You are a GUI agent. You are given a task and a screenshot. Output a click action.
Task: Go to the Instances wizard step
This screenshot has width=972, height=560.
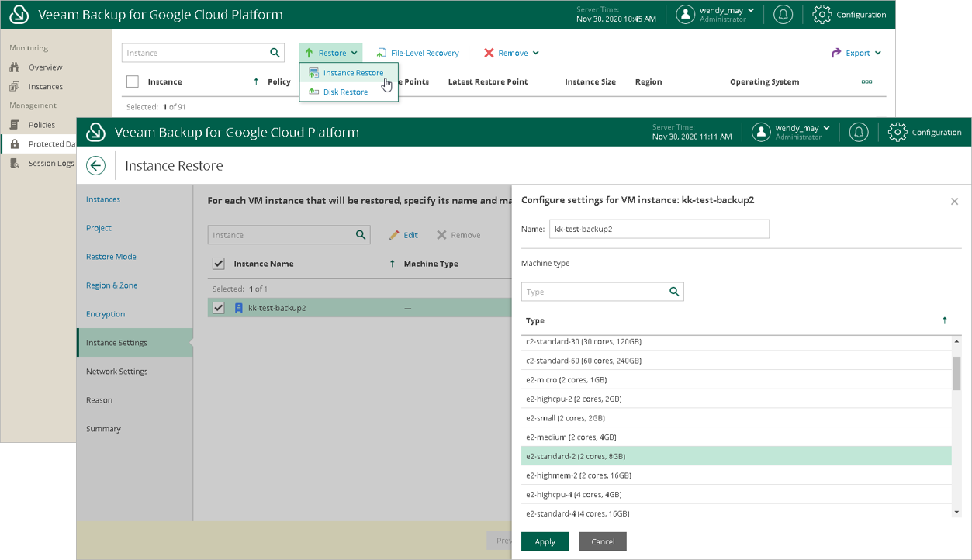(x=103, y=199)
